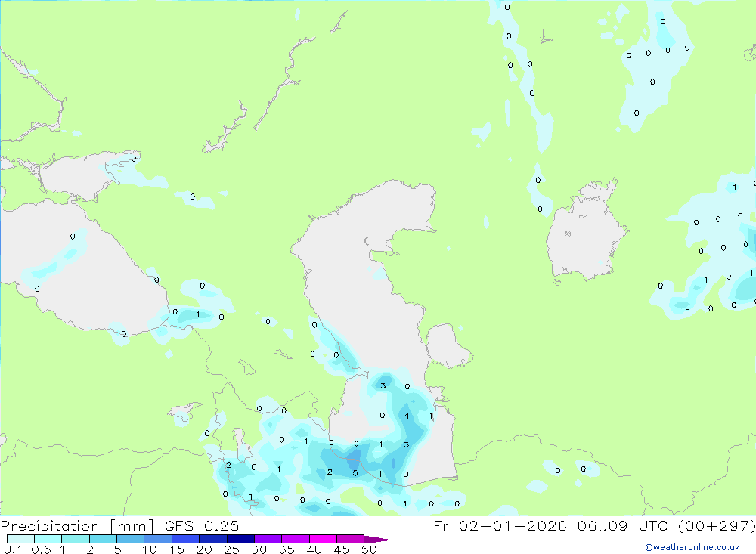
Task: Click the 25 to 30 mm navy swatch
Action: 240,539
